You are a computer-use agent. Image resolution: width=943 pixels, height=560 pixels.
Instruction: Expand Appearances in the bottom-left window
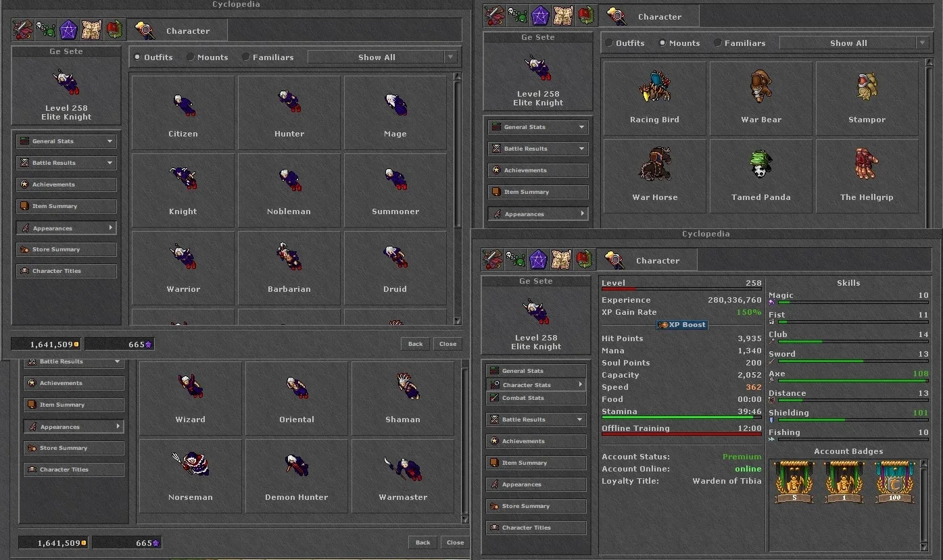[74, 427]
